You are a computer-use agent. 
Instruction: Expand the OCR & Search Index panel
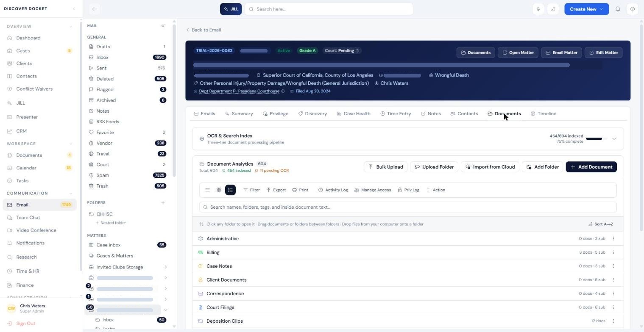[614, 138]
